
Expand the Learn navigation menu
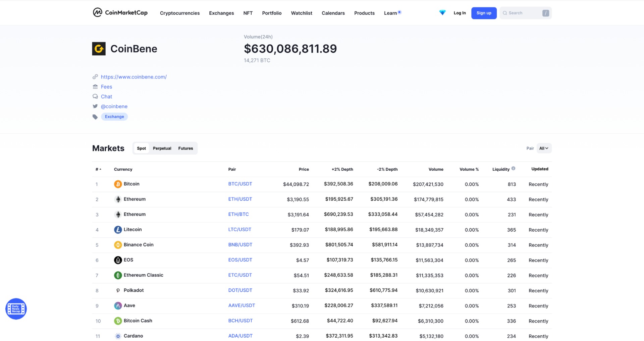(x=391, y=13)
